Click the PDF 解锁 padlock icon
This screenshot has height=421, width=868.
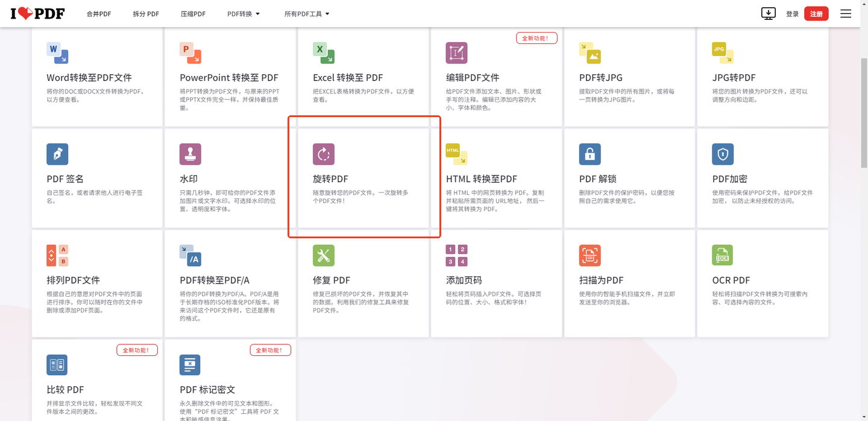click(590, 154)
